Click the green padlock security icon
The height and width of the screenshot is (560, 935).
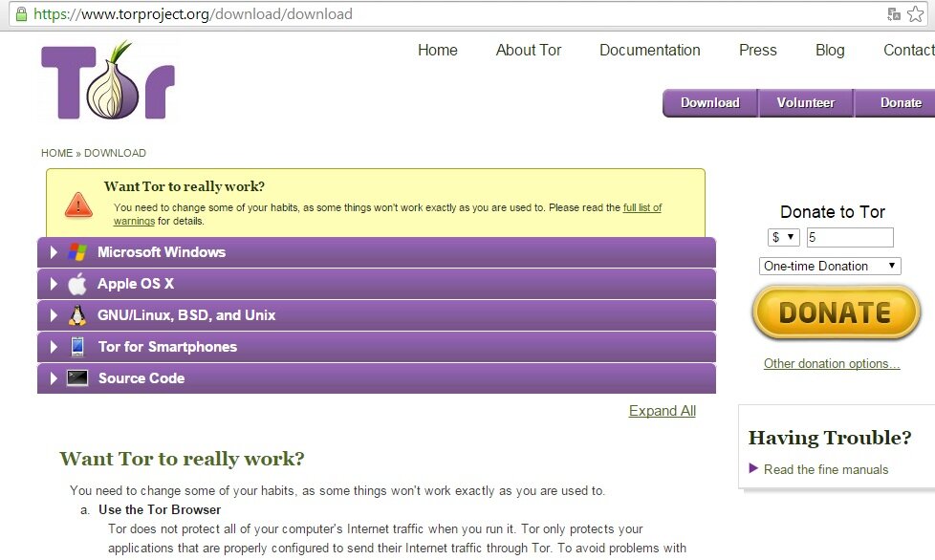coord(21,13)
